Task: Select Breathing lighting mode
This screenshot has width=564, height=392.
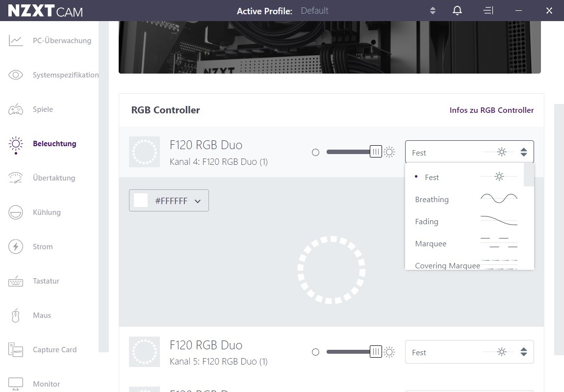Action: [x=464, y=199]
